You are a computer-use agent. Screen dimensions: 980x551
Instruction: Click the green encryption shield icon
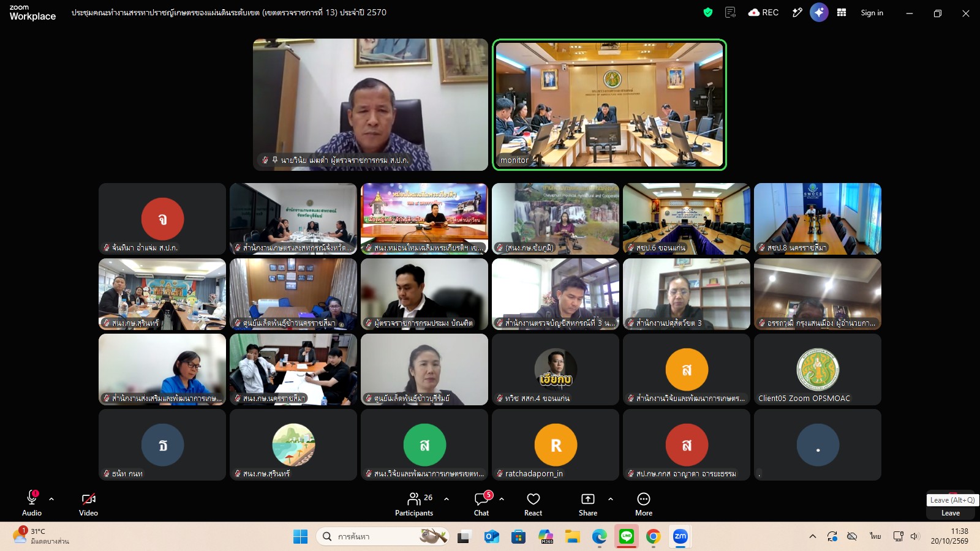(708, 12)
